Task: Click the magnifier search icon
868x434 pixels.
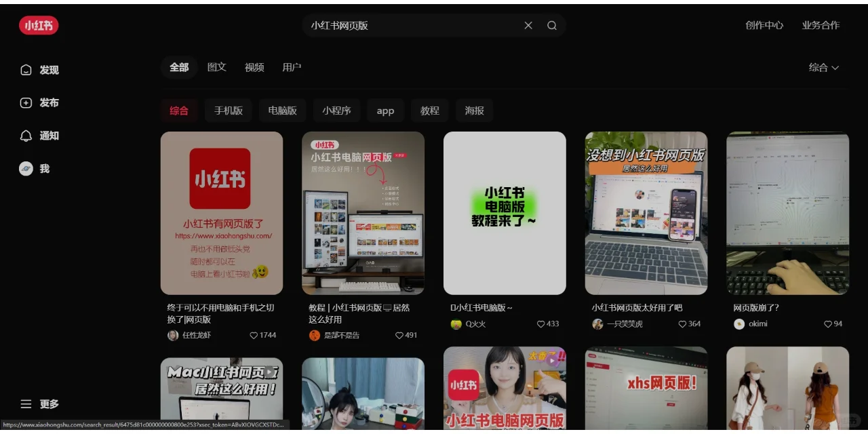Action: (x=551, y=25)
